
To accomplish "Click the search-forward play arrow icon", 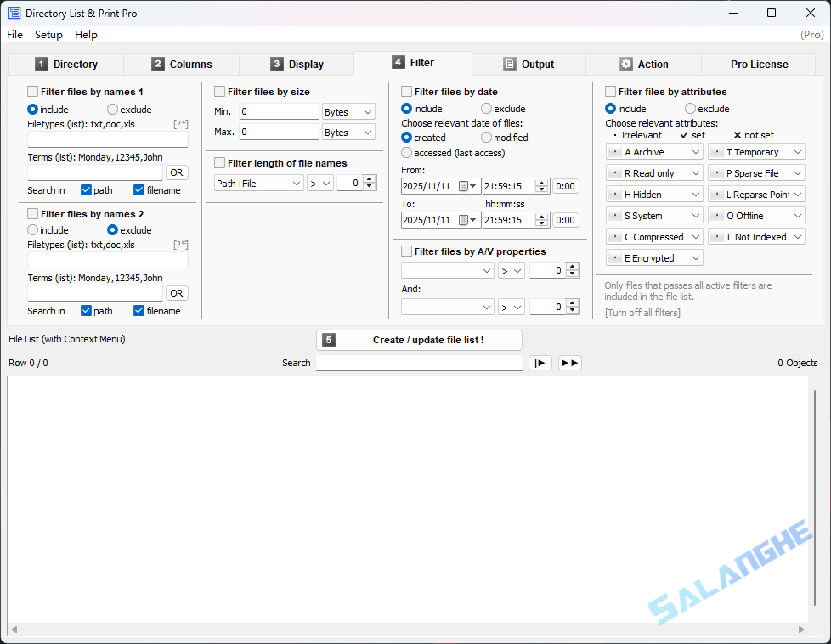I will 540,362.
